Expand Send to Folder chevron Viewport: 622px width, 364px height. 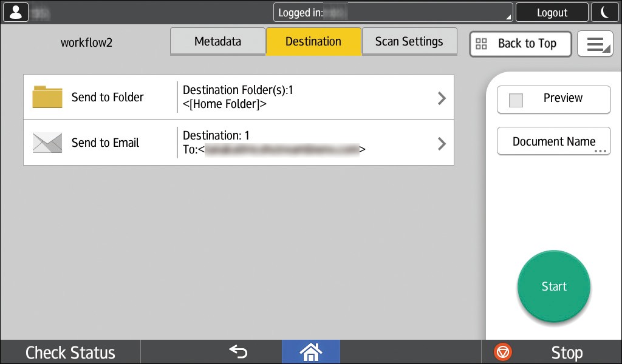pyautogui.click(x=442, y=98)
